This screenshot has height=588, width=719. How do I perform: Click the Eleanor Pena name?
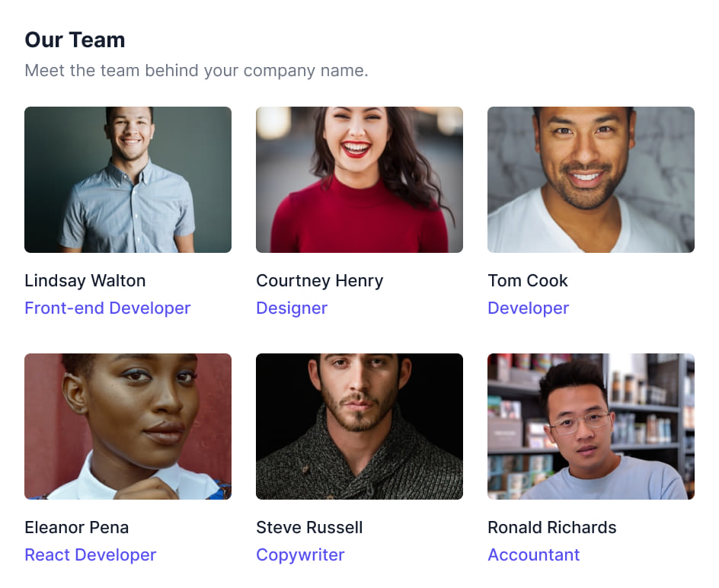tap(76, 527)
